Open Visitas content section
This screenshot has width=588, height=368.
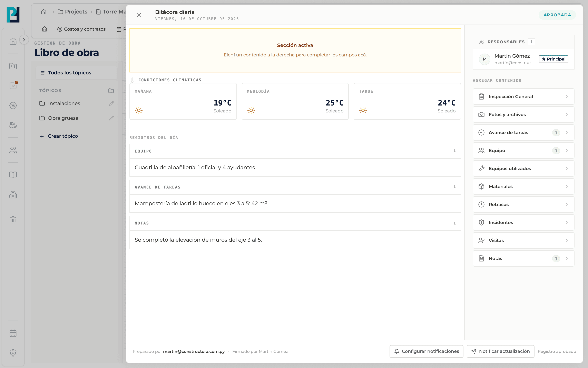click(523, 241)
